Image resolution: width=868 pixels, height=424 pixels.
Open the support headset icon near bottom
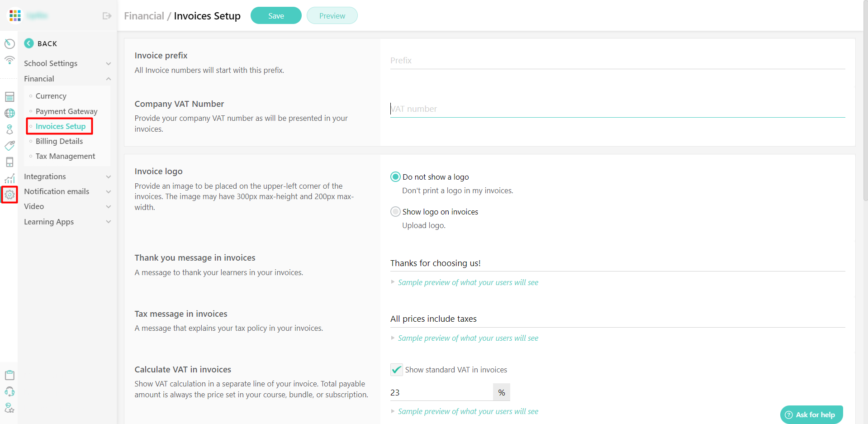click(x=9, y=391)
